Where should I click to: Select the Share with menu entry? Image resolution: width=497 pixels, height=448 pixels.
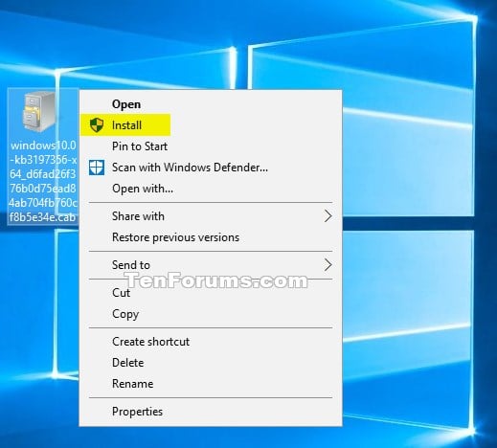(x=138, y=216)
